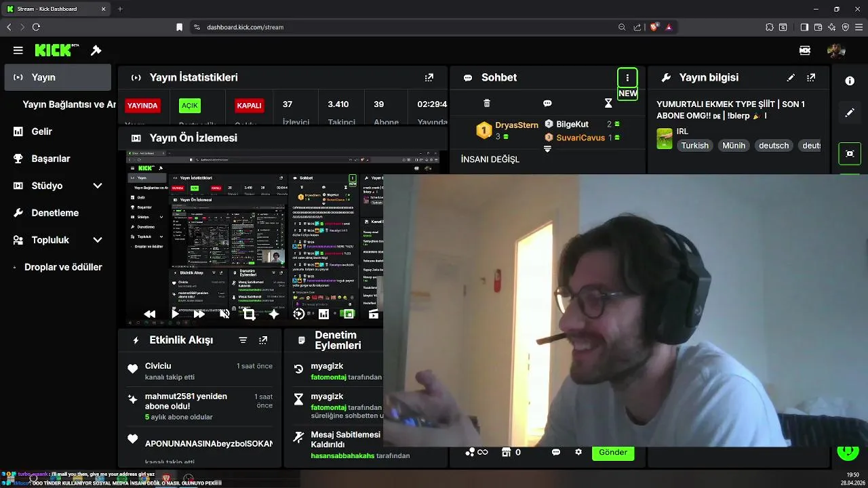Screen dimensions: 868x488
Task: Open a new browser tab
Action: [120, 9]
